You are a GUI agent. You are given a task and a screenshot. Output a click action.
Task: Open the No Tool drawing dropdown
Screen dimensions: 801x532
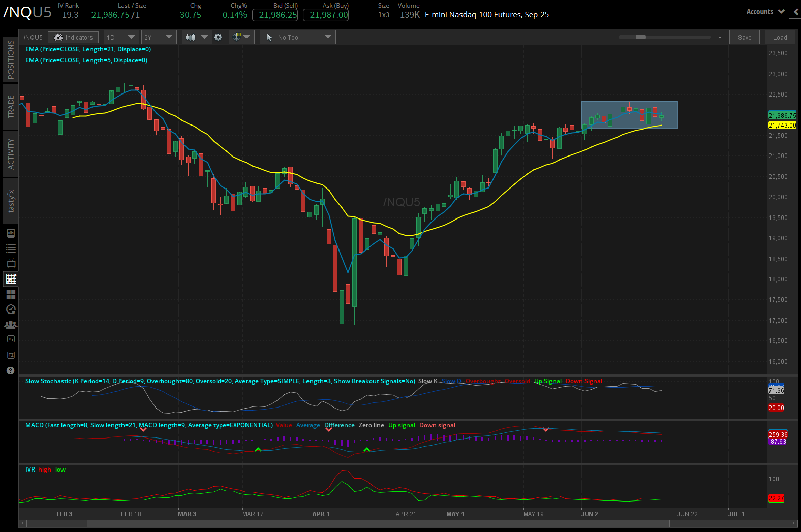click(297, 37)
